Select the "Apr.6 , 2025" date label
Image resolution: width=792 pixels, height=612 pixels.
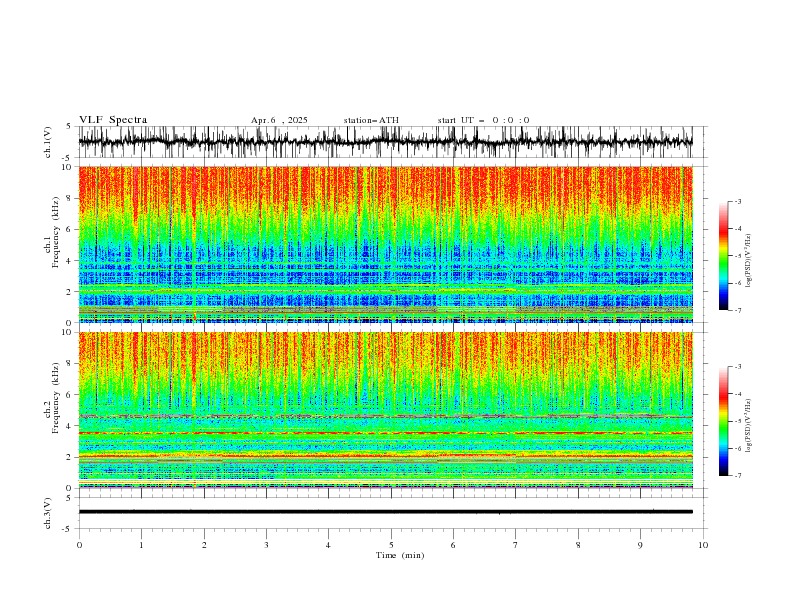point(279,120)
